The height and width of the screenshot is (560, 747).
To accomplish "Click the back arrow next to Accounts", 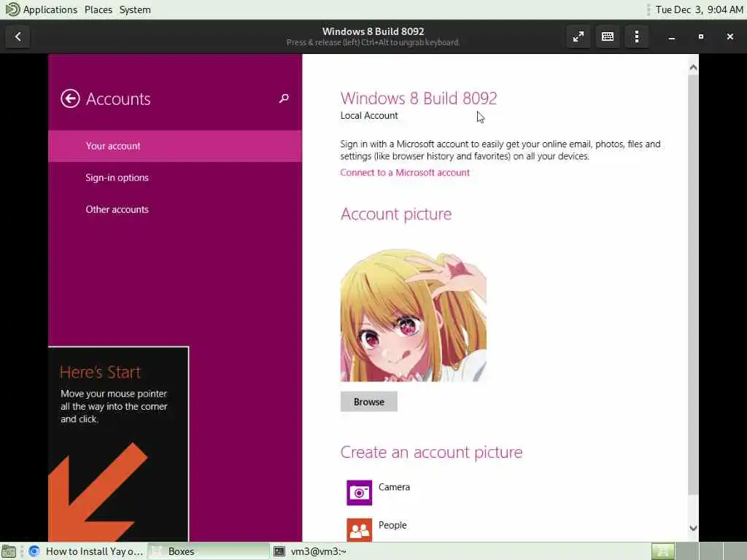I will [70, 99].
